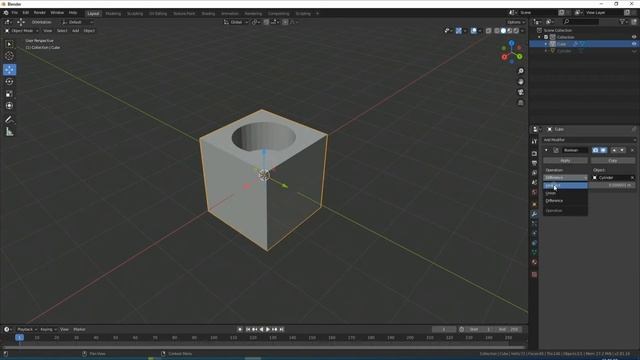Click the outliner filter funnel icon

point(622,22)
